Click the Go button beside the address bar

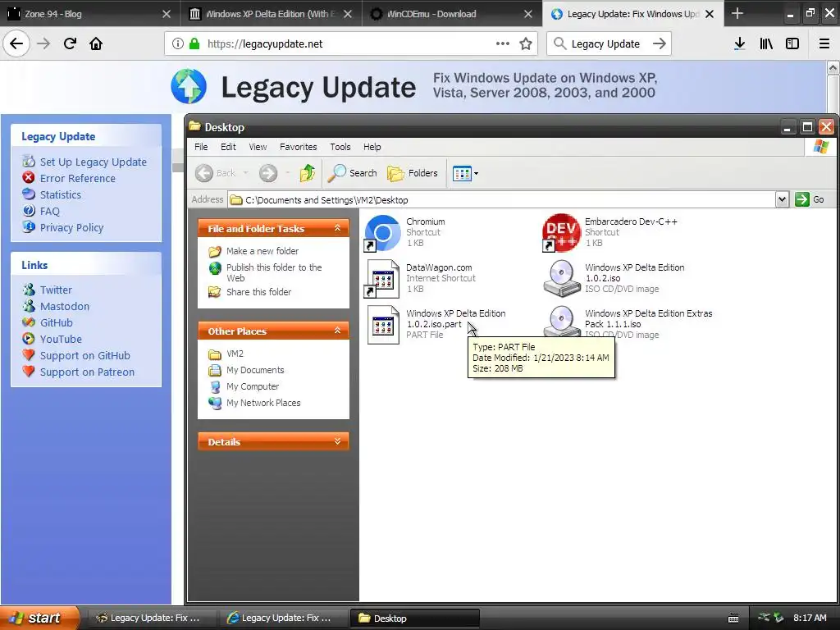[x=810, y=199]
